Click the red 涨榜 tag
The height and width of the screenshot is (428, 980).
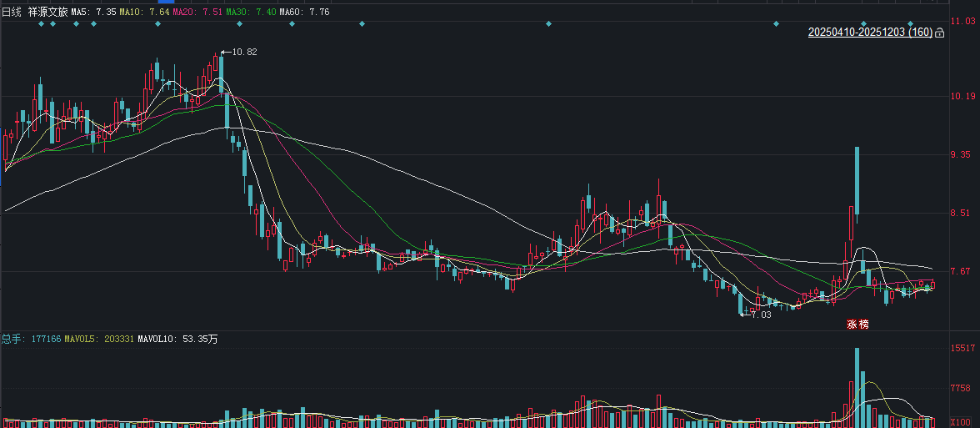[x=857, y=325]
